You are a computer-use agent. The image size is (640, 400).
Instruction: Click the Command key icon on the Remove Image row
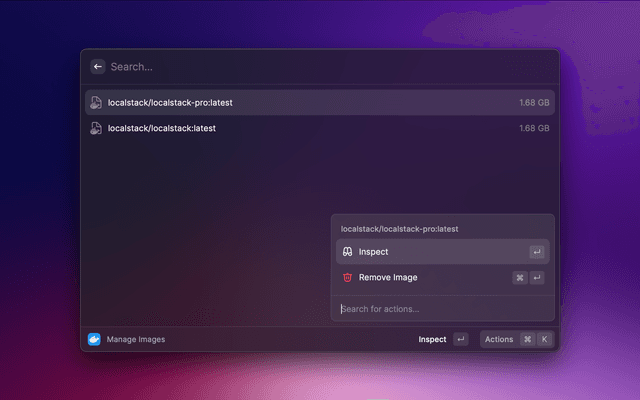[x=520, y=277]
